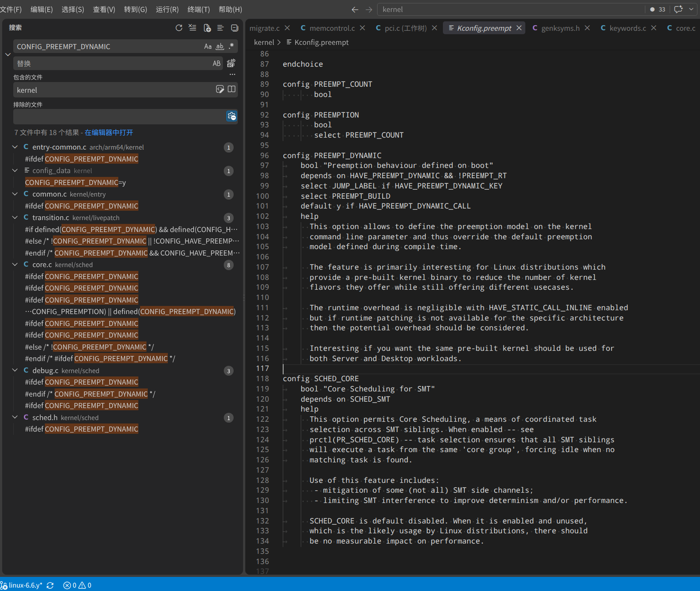Screen dimensions: 700x591
Task: Clear search results with the list-clear icon
Action: [x=193, y=28]
